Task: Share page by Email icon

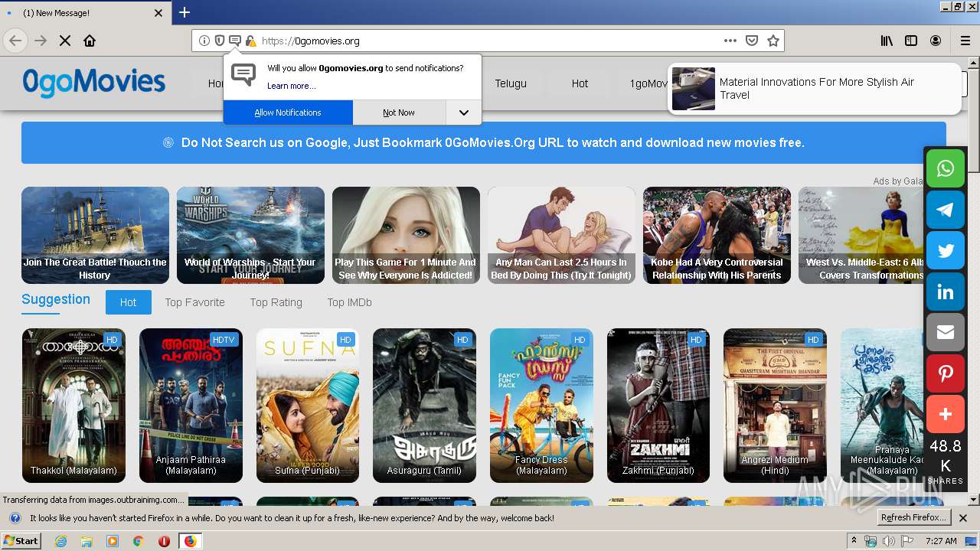Action: [946, 332]
